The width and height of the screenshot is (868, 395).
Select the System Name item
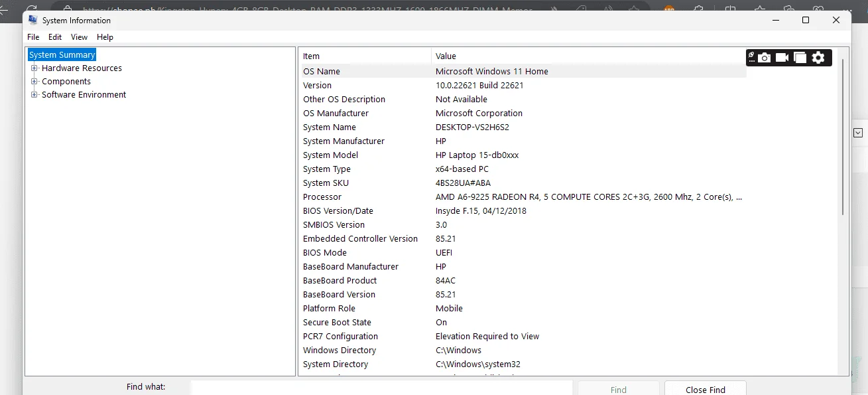point(330,127)
